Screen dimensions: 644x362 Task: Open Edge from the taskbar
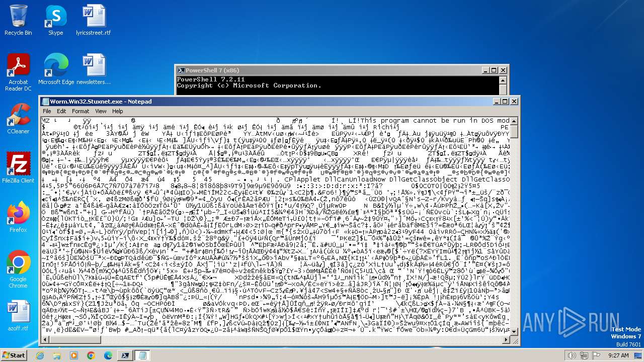click(108, 355)
